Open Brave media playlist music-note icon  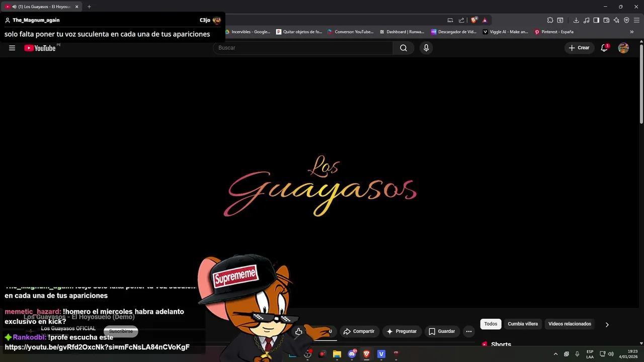[587, 20]
